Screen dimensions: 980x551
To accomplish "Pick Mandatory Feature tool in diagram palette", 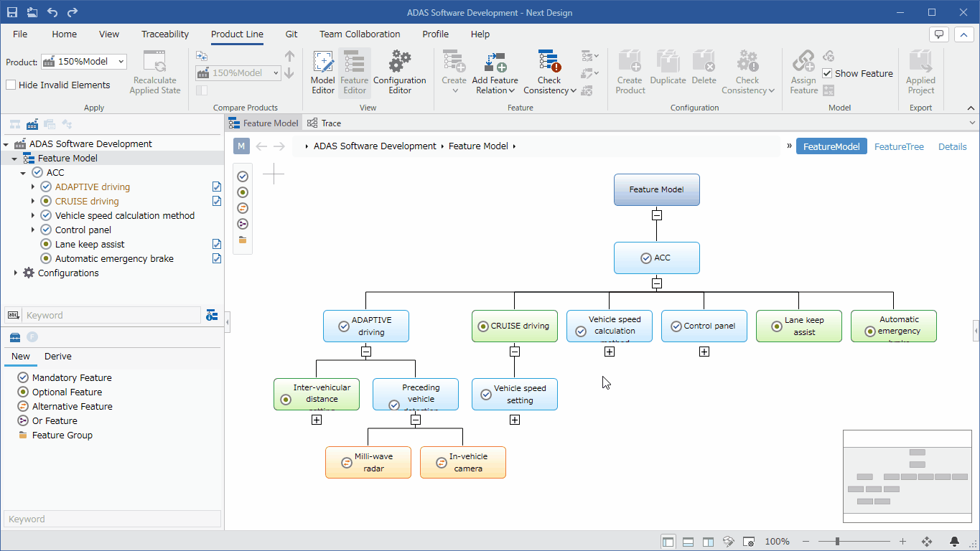I will coord(243,176).
